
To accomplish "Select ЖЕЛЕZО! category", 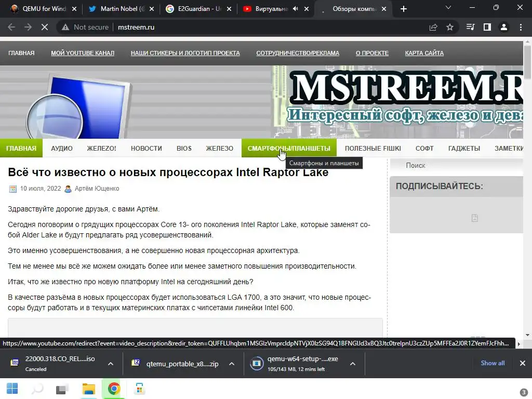I will pos(101,148).
